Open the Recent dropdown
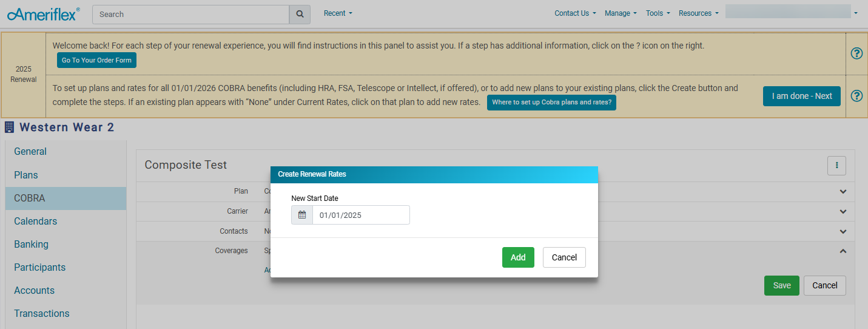868x329 pixels. [x=338, y=13]
